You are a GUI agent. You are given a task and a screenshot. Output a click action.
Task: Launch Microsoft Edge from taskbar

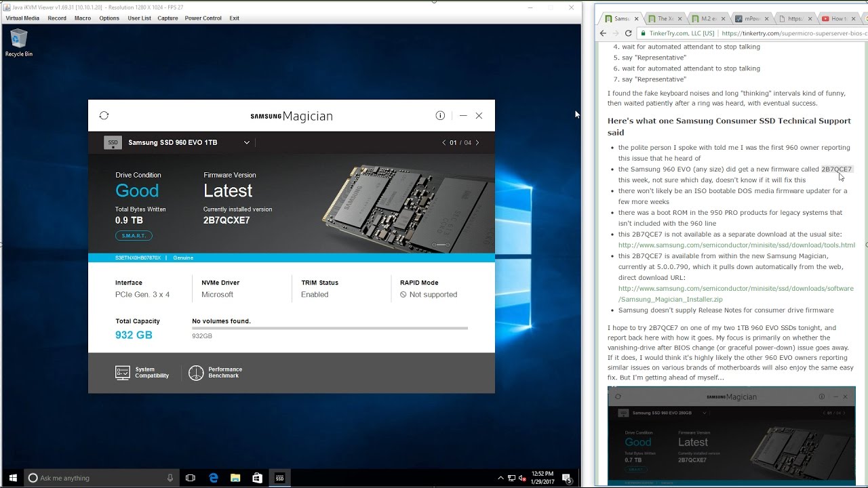pos(213,478)
